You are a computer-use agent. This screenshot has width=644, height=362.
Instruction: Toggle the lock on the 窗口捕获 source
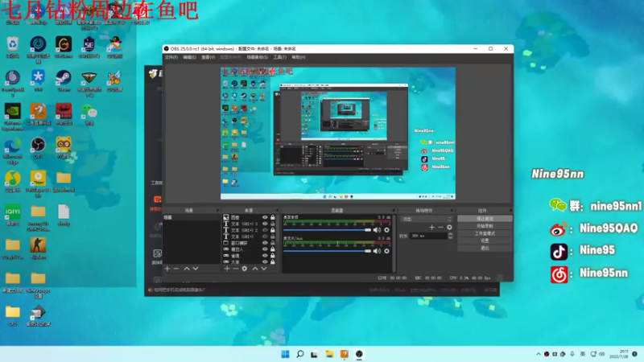pyautogui.click(x=273, y=243)
